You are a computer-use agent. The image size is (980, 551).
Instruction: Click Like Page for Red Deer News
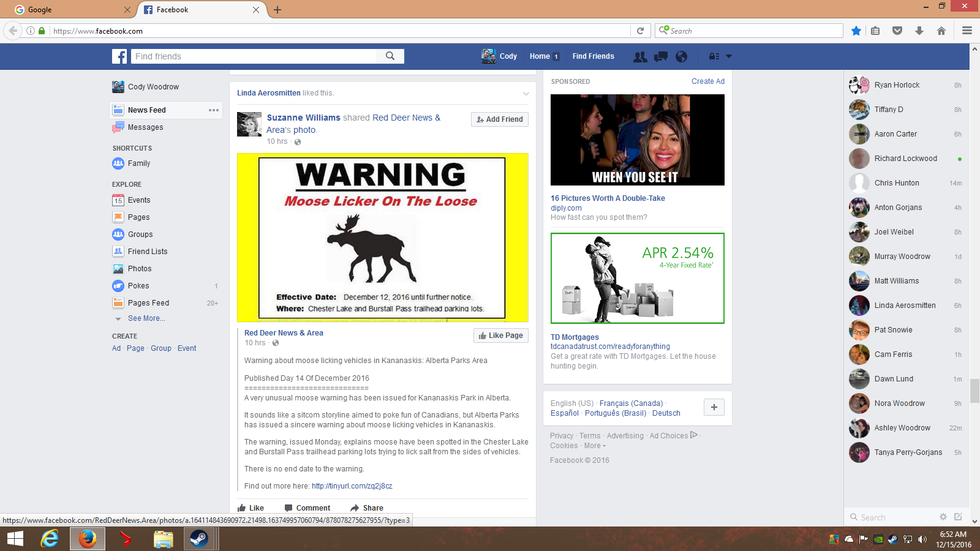[x=501, y=335]
